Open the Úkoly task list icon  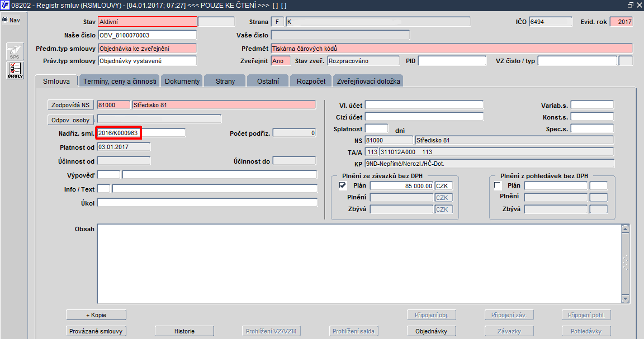click(15, 70)
